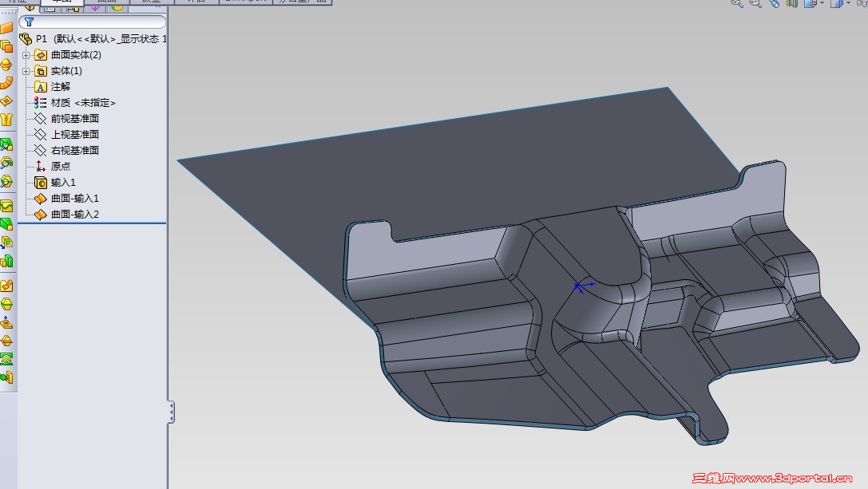Select the swept curved pipe tool in left toolbar
Viewport: 868px width, 489px height.
pyautogui.click(x=6, y=83)
